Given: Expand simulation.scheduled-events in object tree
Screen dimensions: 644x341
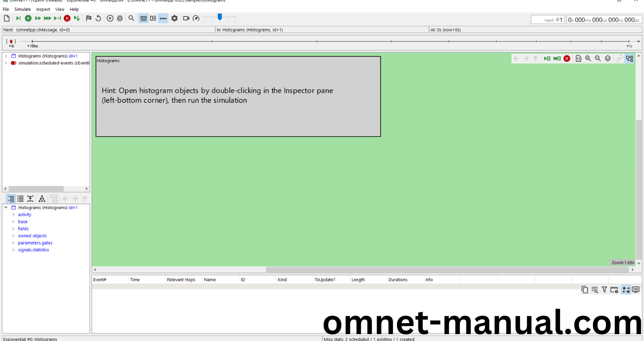Looking at the screenshot, I should click(6, 63).
